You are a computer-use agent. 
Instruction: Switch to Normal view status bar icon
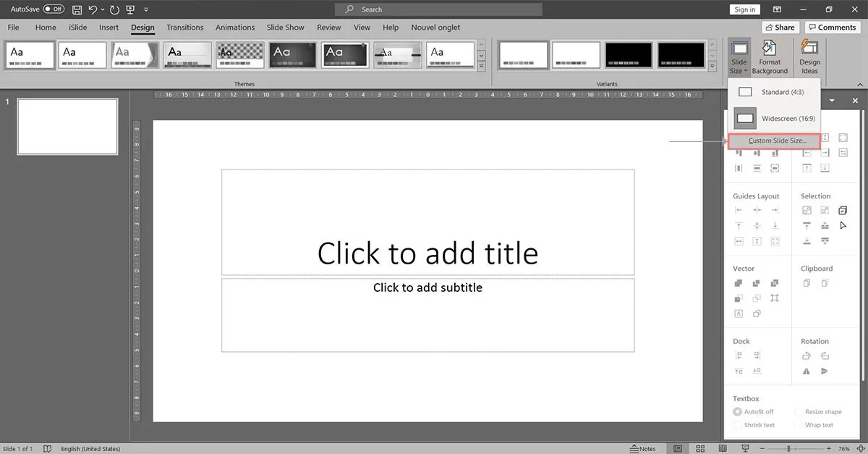click(678, 449)
